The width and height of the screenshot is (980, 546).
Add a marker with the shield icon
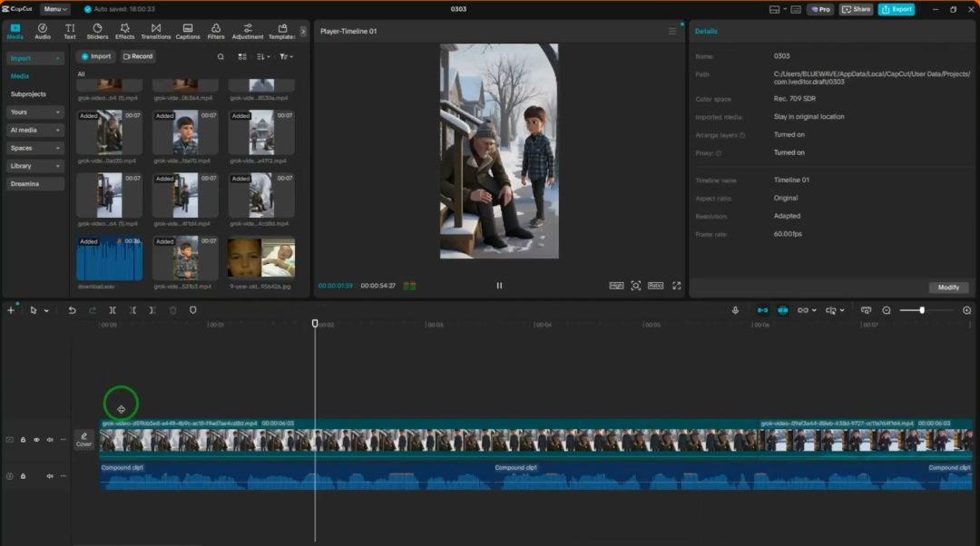tap(192, 310)
